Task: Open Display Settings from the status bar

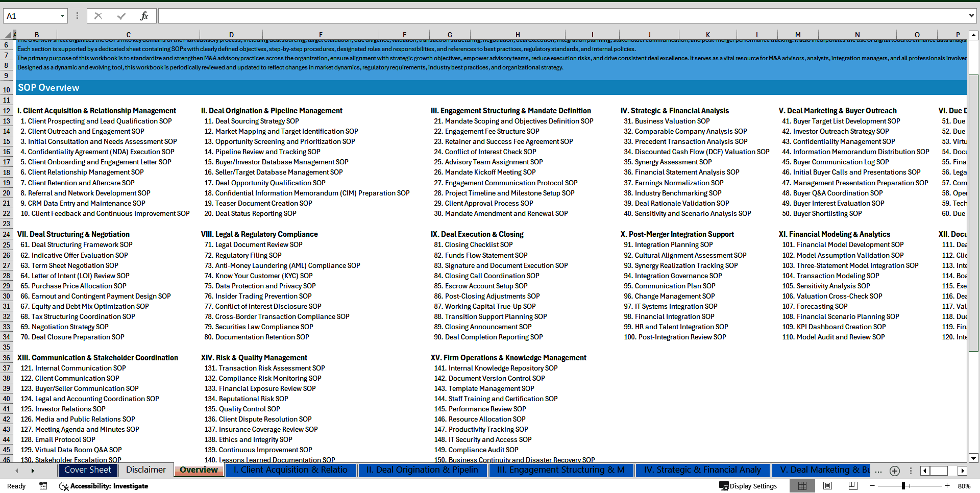Action: point(748,486)
